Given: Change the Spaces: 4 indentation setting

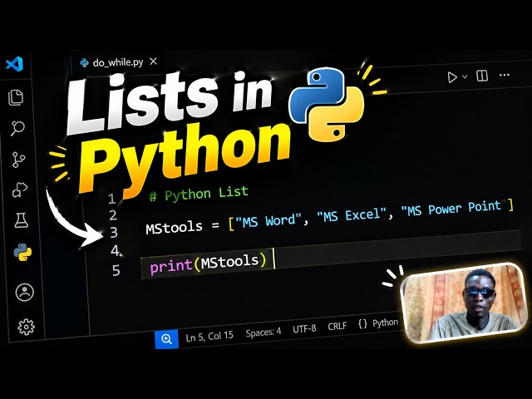Looking at the screenshot, I should pos(264,332).
